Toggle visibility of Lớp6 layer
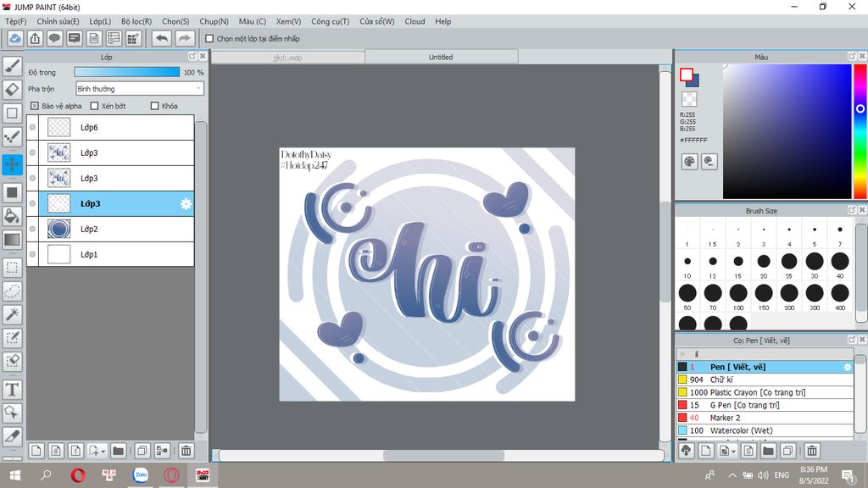868x488 pixels. 33,127
